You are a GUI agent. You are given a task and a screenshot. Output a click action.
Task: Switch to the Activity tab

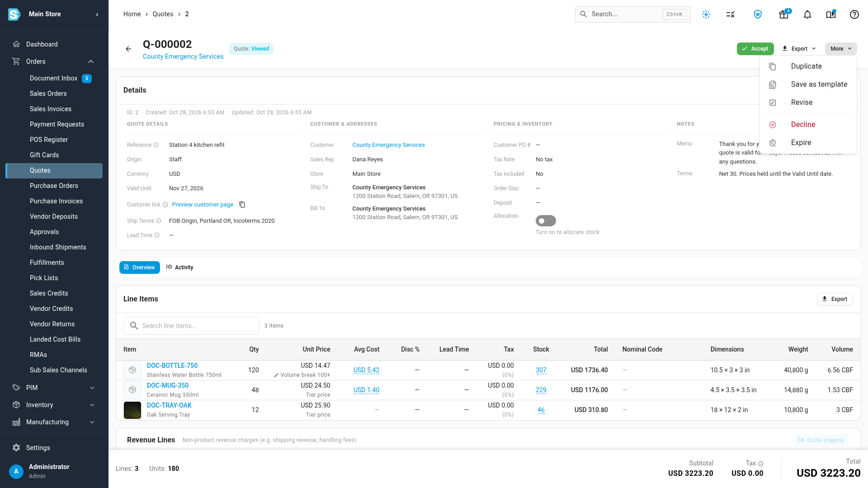click(x=179, y=267)
